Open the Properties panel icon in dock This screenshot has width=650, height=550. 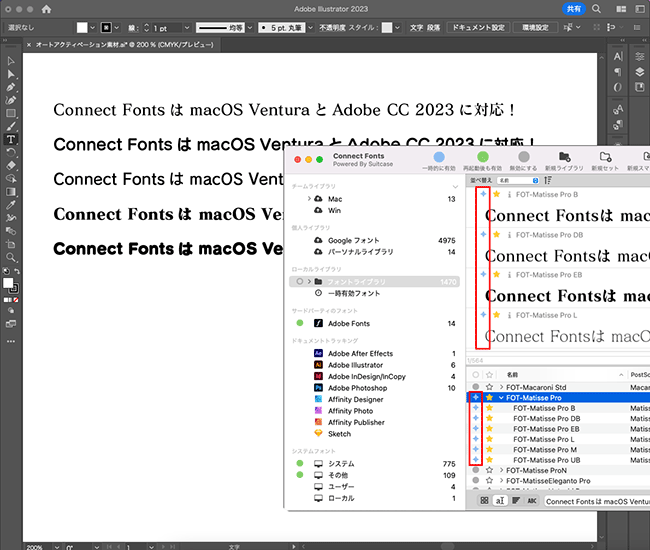tap(640, 57)
